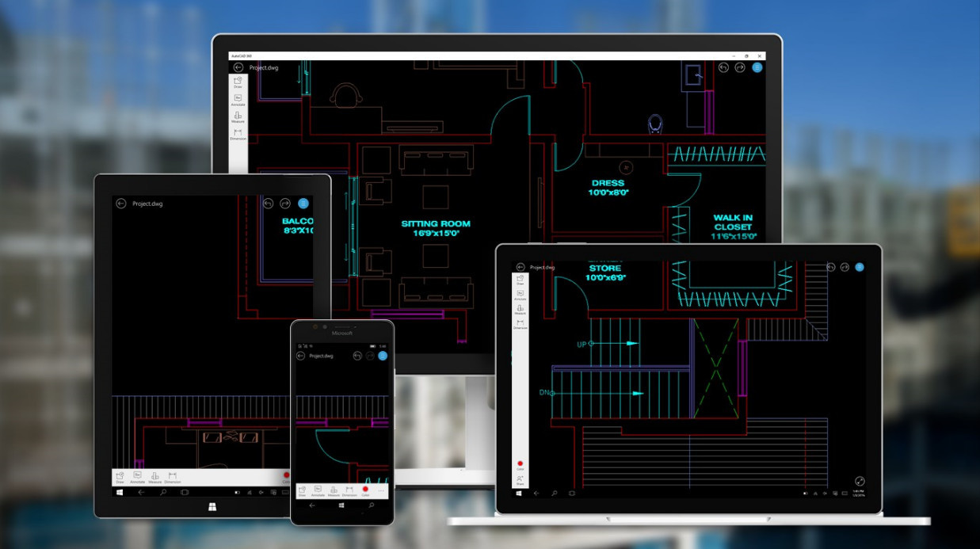Select Dimension tool on the desktop monitor sidebar
The width and height of the screenshot is (980, 549).
click(x=238, y=134)
